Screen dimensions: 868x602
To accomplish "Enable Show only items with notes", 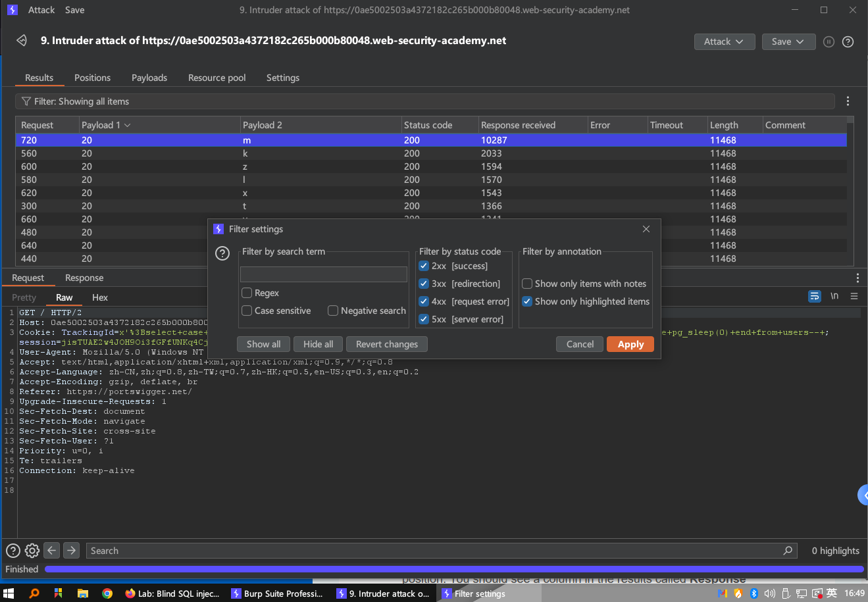I will click(527, 284).
